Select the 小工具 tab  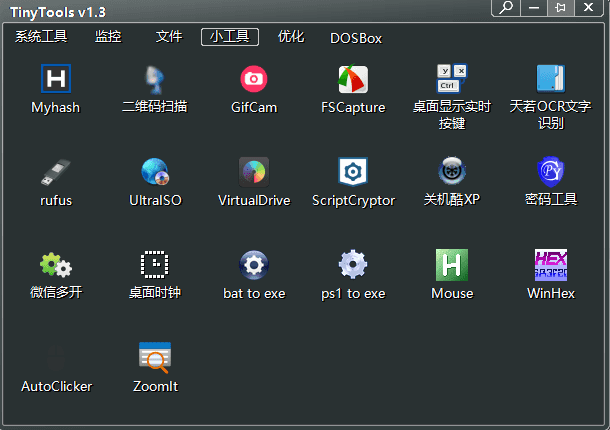[x=230, y=37]
